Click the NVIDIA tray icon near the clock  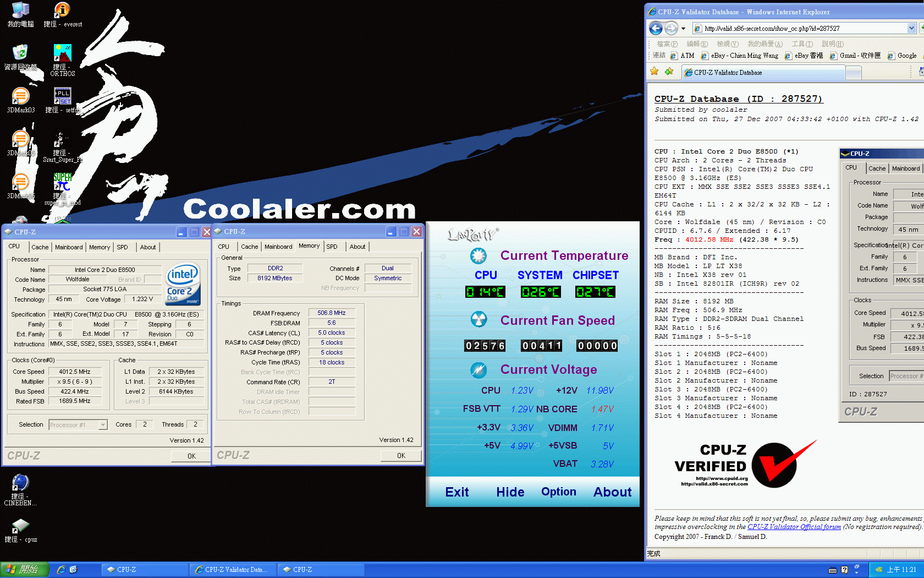coord(879,570)
